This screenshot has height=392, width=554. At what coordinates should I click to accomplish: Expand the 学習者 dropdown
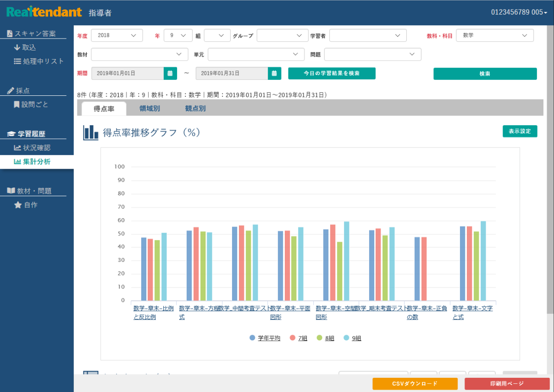[367, 35]
